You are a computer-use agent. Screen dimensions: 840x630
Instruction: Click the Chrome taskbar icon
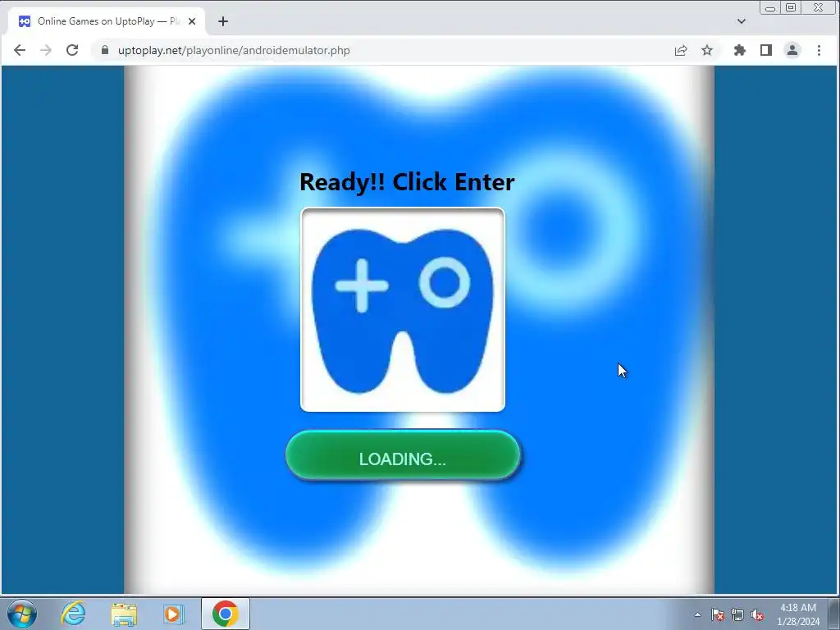click(226, 614)
